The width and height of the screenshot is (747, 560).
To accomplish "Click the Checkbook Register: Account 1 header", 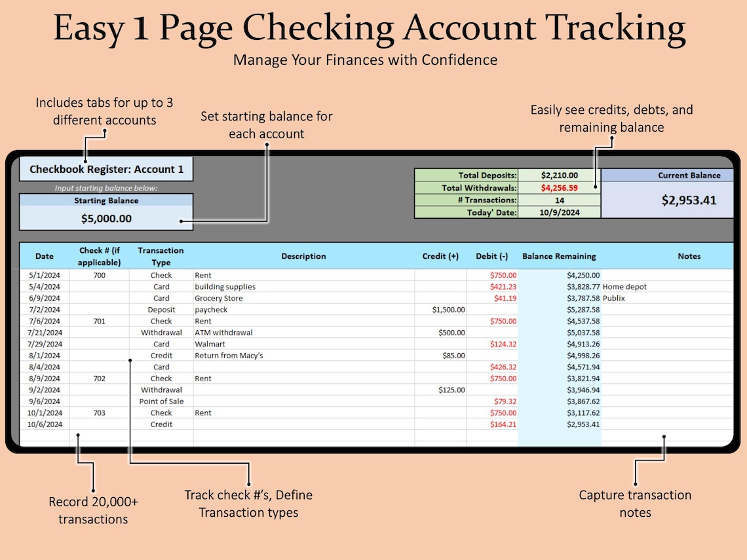I will pos(106,168).
